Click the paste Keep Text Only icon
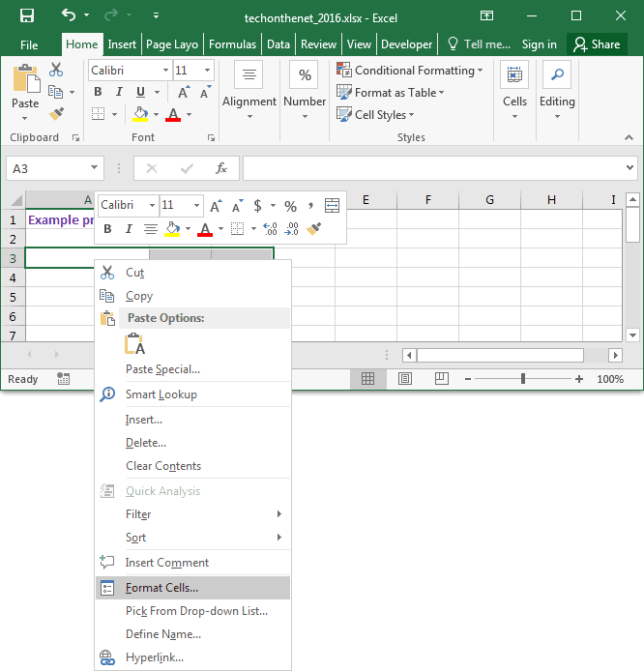 [x=135, y=344]
